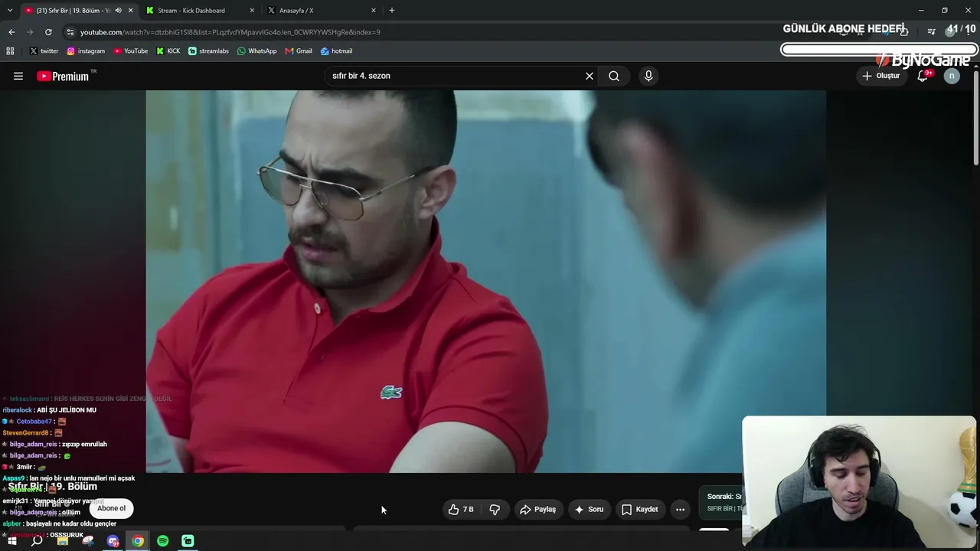Open the Chrome apps grid
This screenshot has height=551, width=980.
[10, 51]
